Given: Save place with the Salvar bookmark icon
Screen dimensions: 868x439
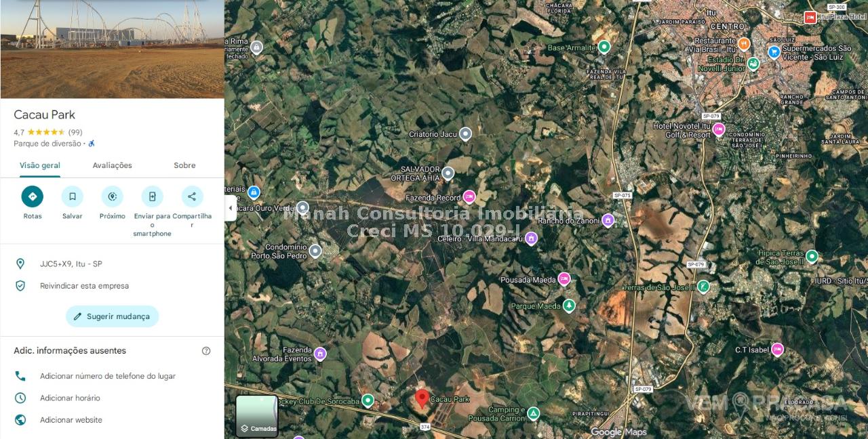Looking at the screenshot, I should (72, 196).
